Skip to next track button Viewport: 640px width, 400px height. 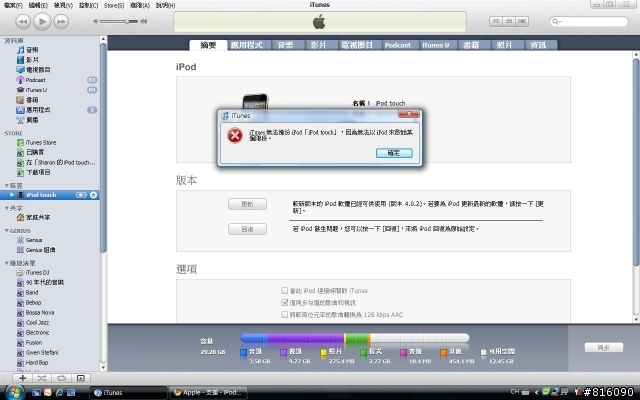[61, 22]
